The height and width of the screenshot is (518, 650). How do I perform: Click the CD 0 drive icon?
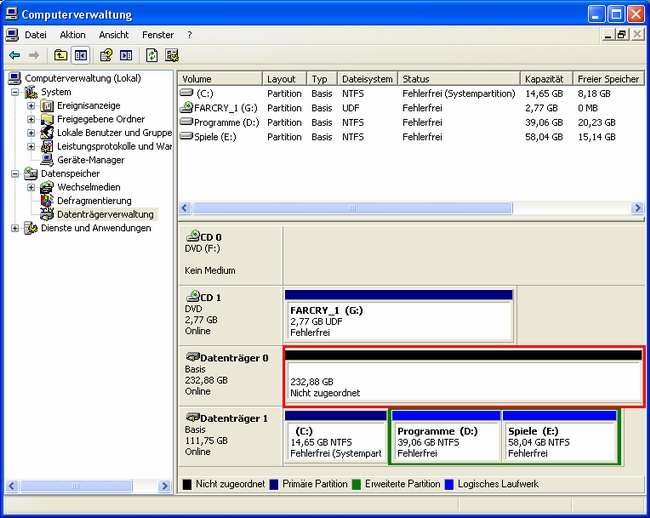click(x=193, y=236)
